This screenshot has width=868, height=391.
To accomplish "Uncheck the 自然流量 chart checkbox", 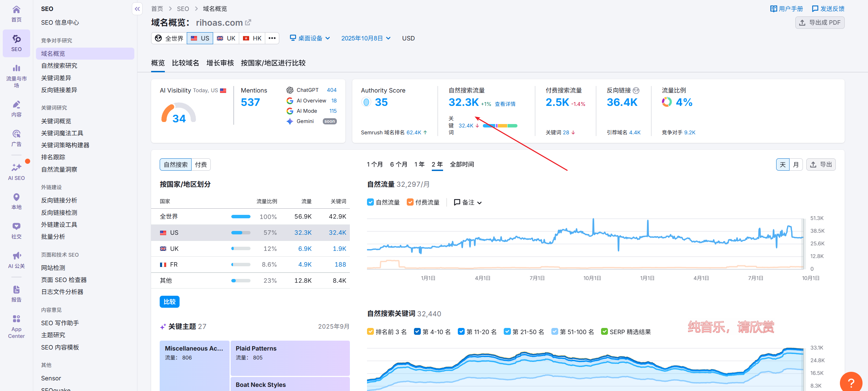I will (370, 202).
